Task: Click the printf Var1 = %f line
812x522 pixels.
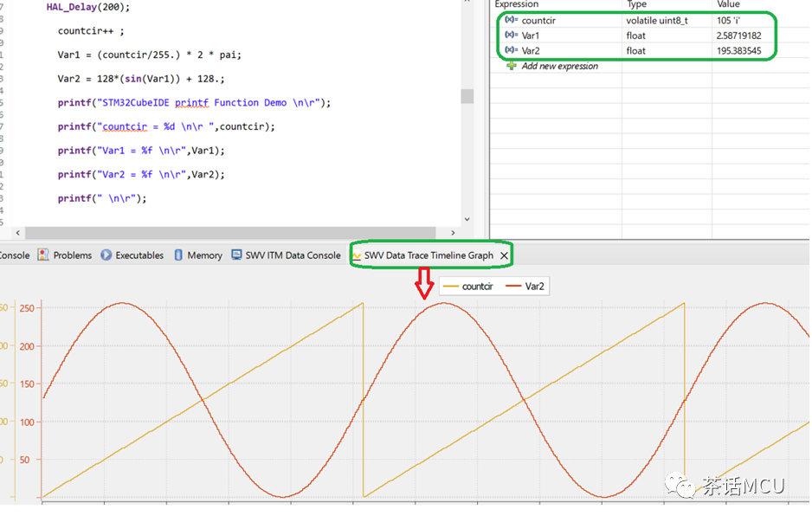Action: tap(141, 150)
